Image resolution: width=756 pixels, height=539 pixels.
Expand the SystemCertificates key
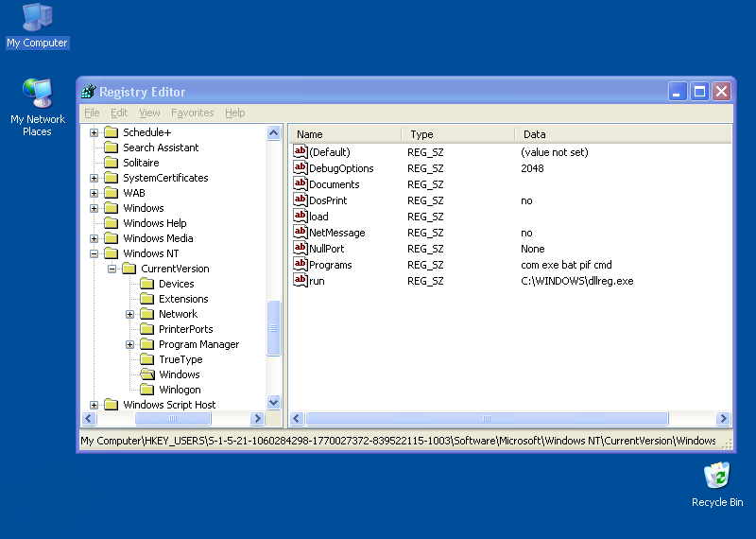point(94,178)
